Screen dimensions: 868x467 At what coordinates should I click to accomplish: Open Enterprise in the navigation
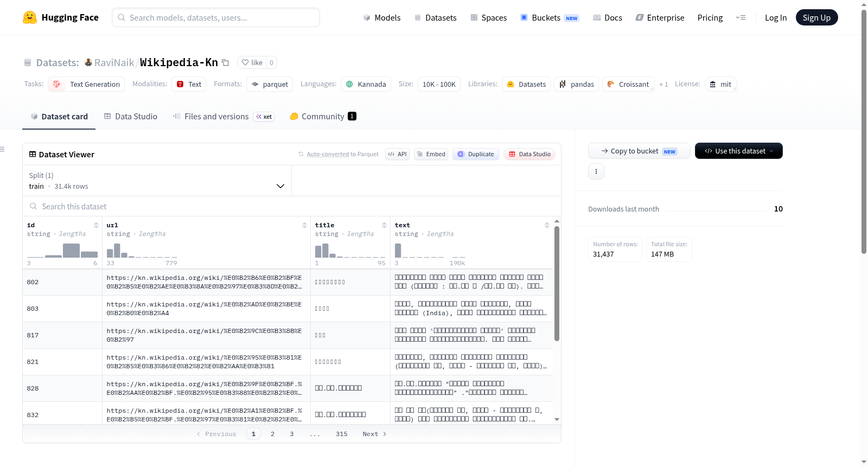[x=660, y=17]
